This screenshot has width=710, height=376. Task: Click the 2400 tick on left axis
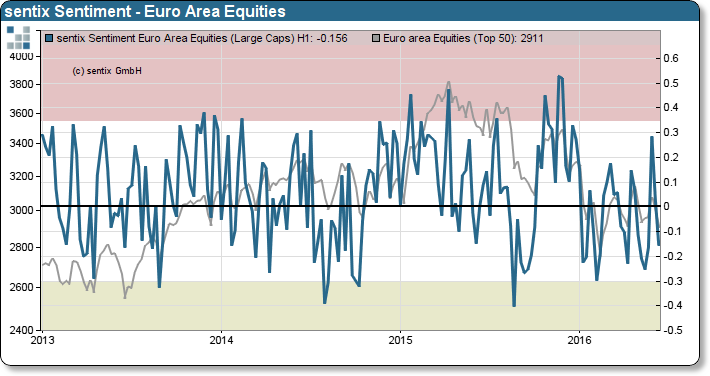point(21,329)
